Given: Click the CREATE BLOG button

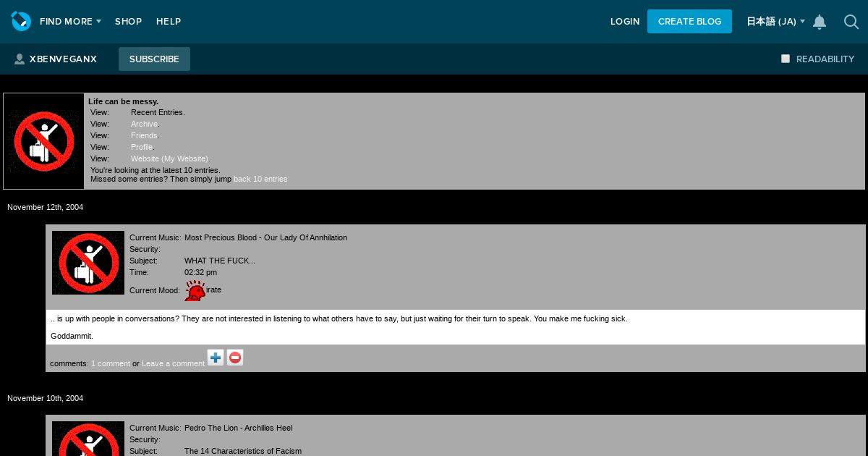Looking at the screenshot, I should point(689,22).
